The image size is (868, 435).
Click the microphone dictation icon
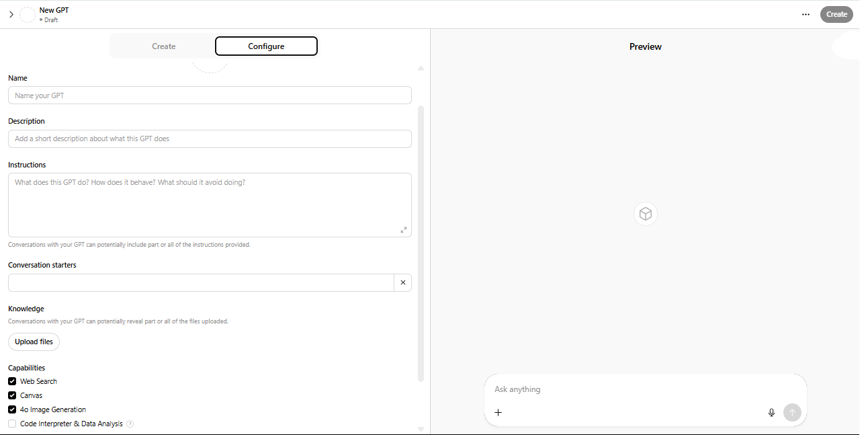(x=771, y=412)
